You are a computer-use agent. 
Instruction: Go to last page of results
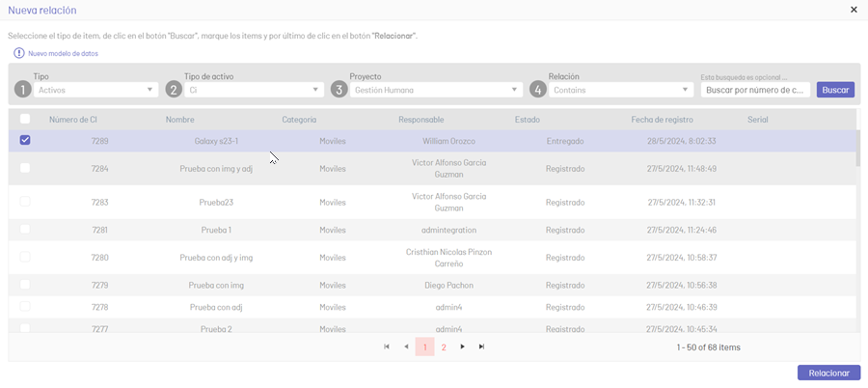point(481,346)
